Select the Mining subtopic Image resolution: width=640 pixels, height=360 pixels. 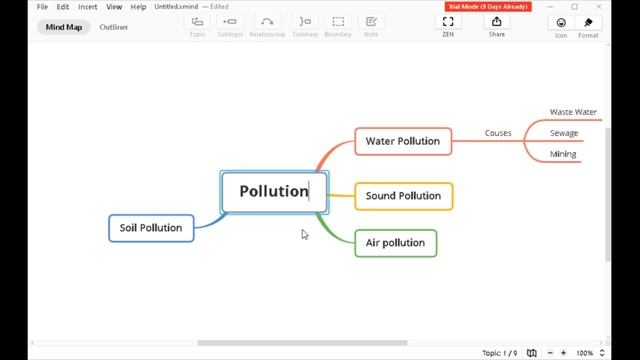click(x=563, y=154)
